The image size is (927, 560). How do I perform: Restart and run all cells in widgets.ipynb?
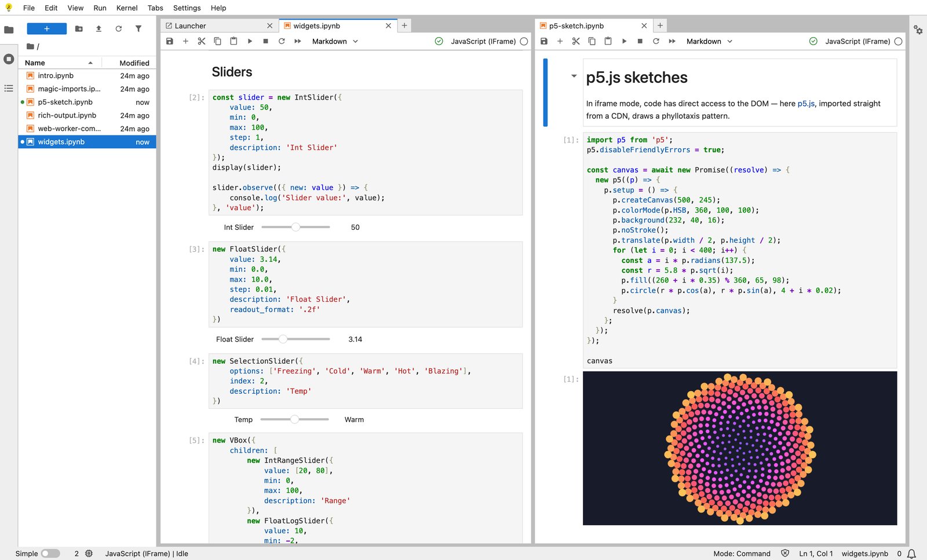298,41
